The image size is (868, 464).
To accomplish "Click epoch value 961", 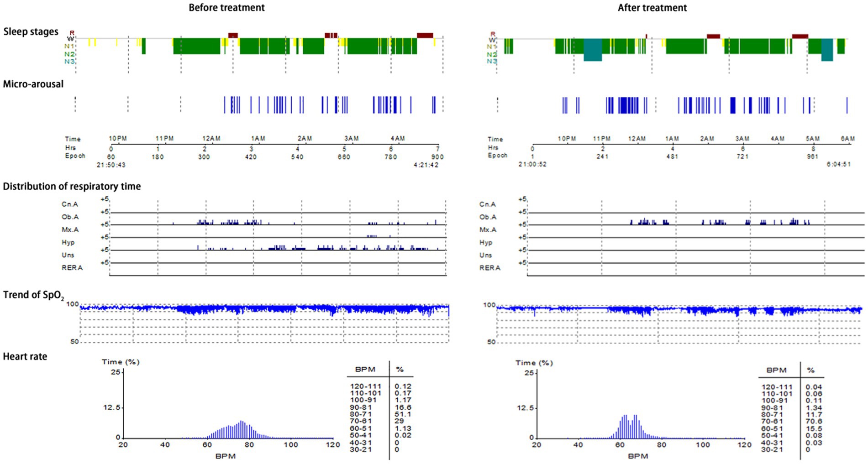I will pyautogui.click(x=813, y=156).
